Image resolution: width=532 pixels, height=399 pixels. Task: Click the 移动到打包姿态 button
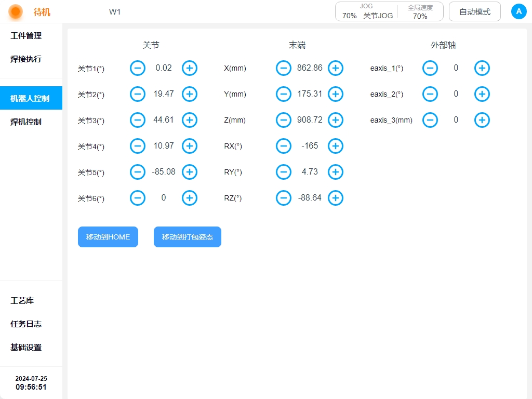point(188,237)
